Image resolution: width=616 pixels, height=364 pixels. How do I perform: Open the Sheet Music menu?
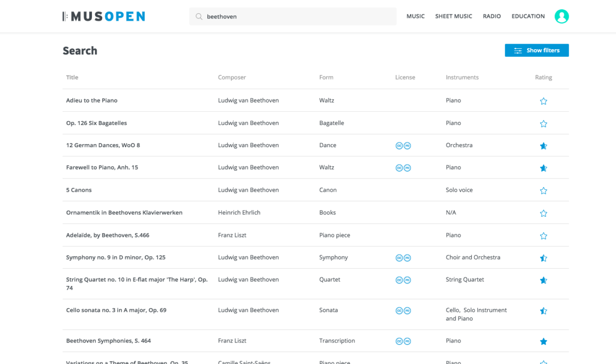pyautogui.click(x=454, y=16)
